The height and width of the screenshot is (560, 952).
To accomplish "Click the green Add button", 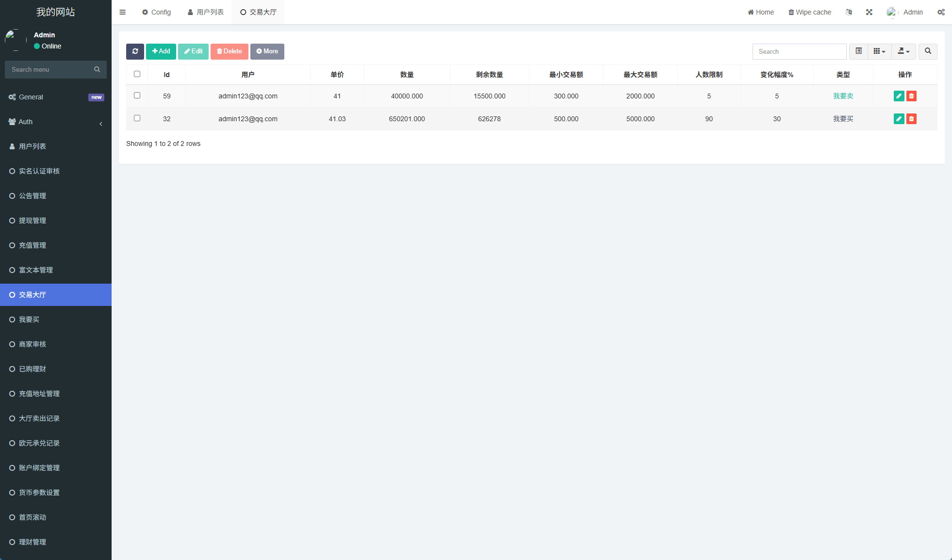I will pyautogui.click(x=161, y=51).
